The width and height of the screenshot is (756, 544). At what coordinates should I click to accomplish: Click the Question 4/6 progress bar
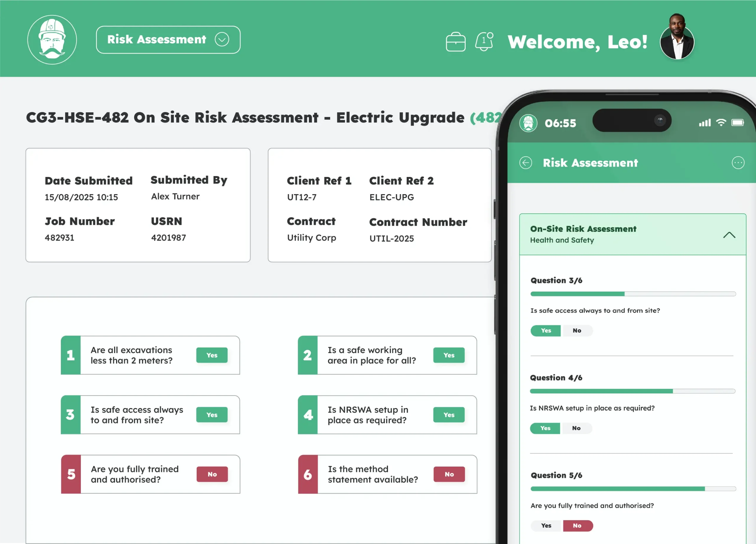pyautogui.click(x=632, y=391)
